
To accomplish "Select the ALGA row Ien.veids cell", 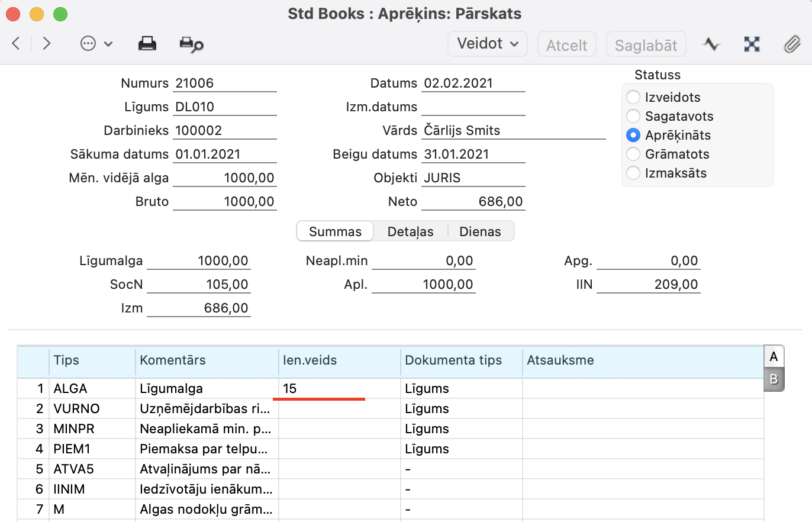I will click(x=339, y=389).
